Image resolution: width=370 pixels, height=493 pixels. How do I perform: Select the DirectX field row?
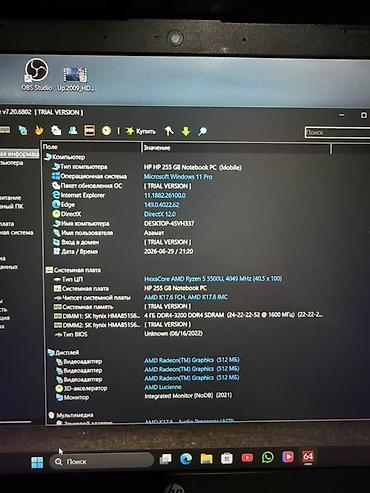[67, 214]
